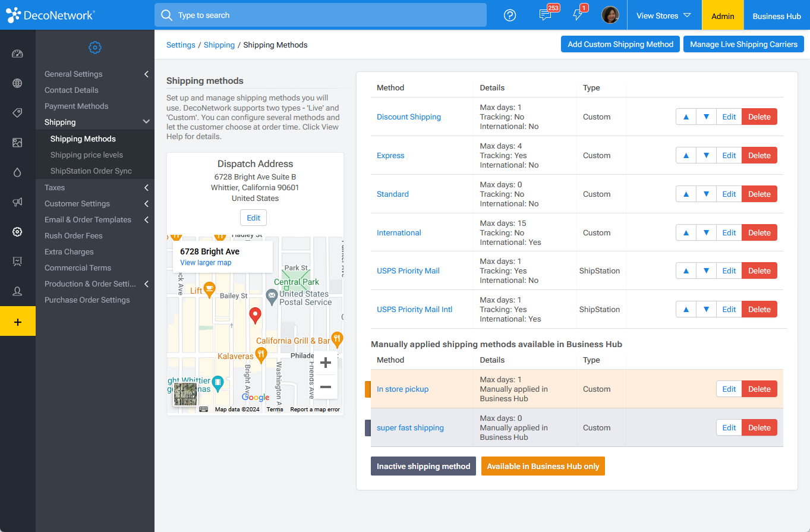Open ShipStation Order Sync

tap(91, 171)
